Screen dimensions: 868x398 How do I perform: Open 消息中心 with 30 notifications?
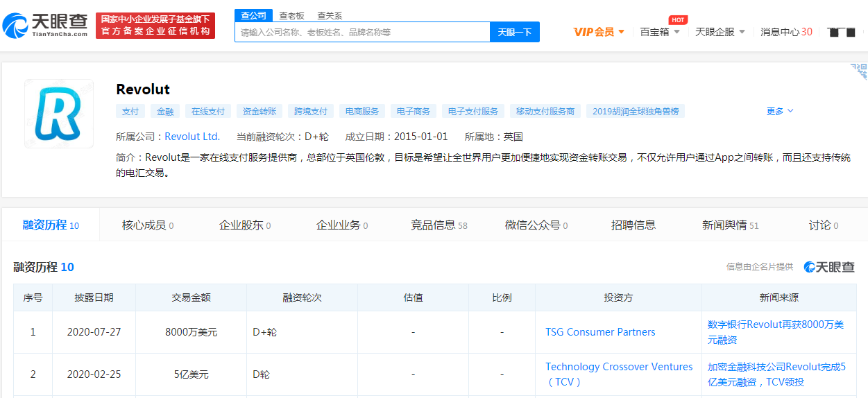786,32
